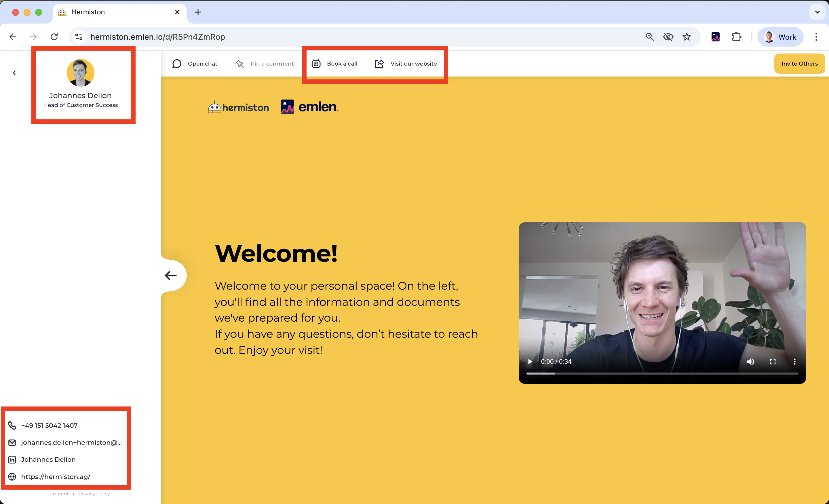The height and width of the screenshot is (504, 829).
Task: Open the browser Extensions puzzle icon
Action: pyautogui.click(x=737, y=37)
